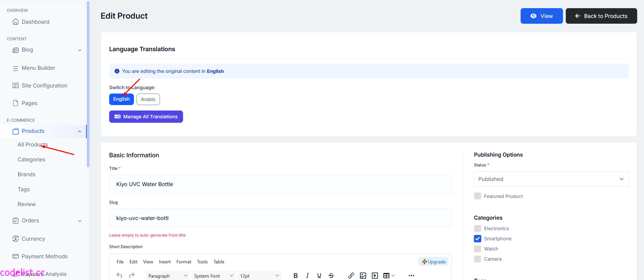
Task: Enable the Featured Product checkbox
Action: point(478,196)
